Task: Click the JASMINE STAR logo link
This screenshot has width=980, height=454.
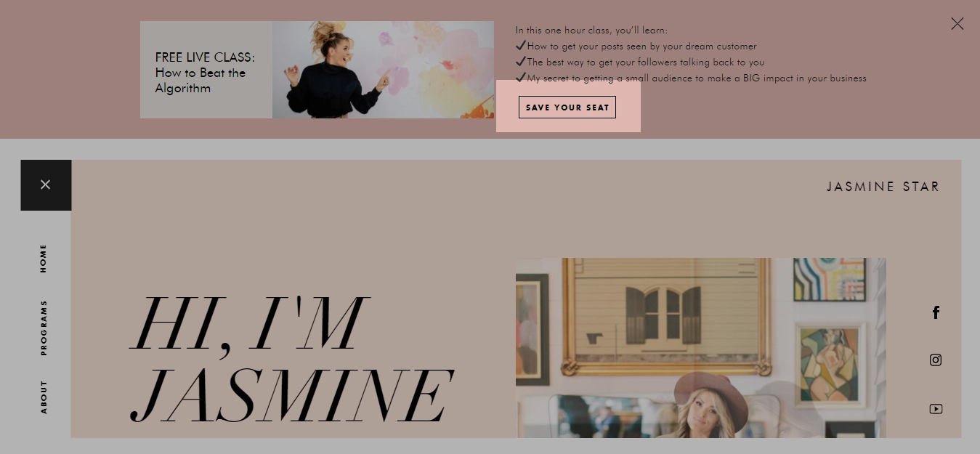Action: (883, 187)
